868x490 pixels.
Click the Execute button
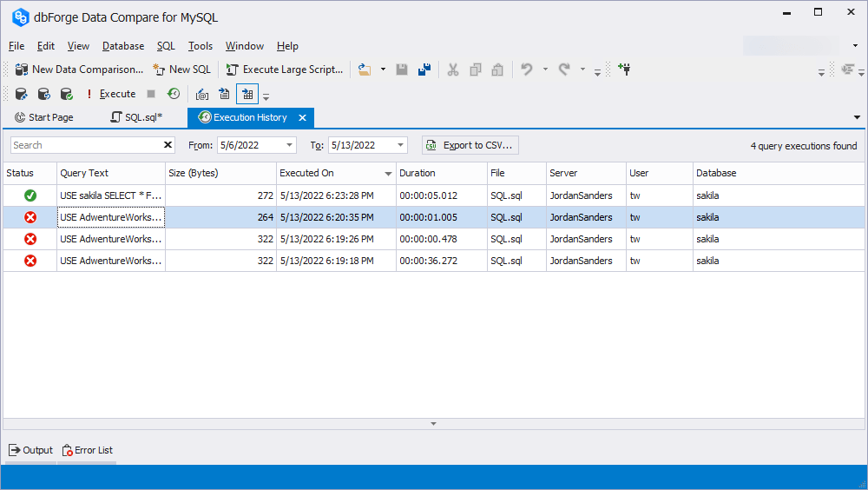(x=111, y=94)
